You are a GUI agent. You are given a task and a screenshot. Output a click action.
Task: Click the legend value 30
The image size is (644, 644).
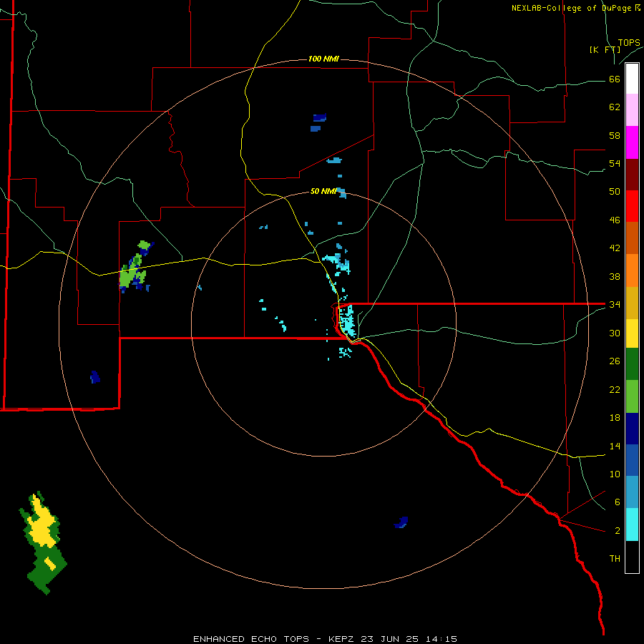pos(615,333)
